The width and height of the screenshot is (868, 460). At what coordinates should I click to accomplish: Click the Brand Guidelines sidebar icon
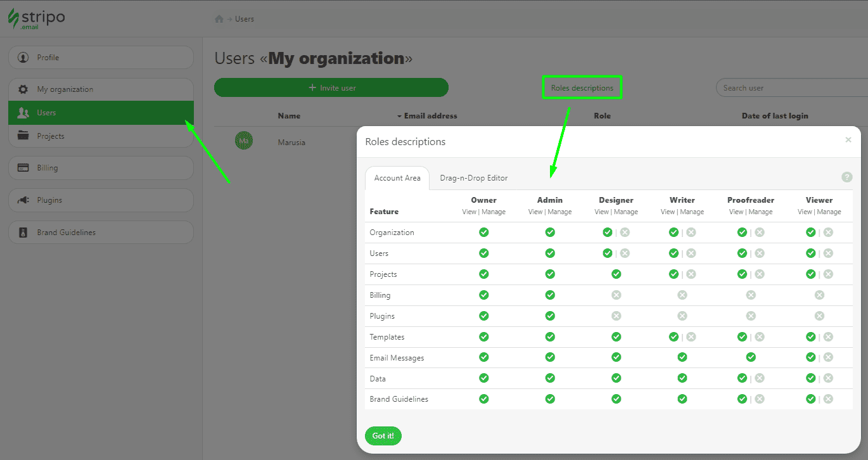22,232
